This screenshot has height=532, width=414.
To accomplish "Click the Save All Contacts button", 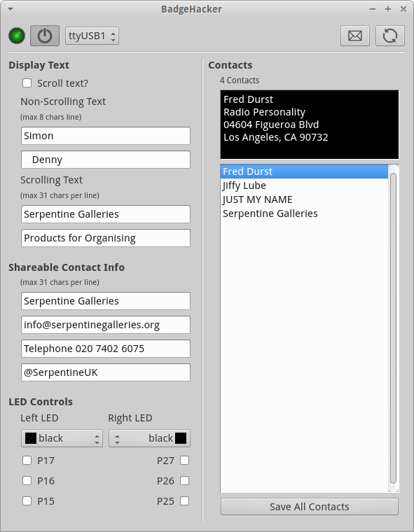I will [310, 507].
